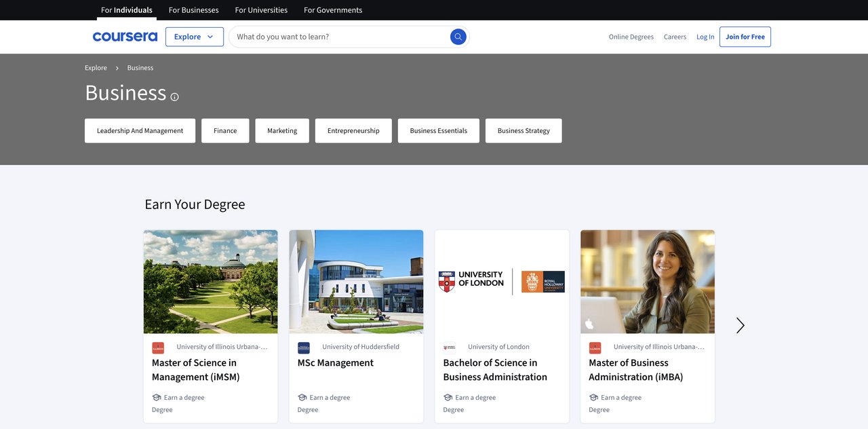Open the Careers link
868x429 pixels.
[675, 37]
